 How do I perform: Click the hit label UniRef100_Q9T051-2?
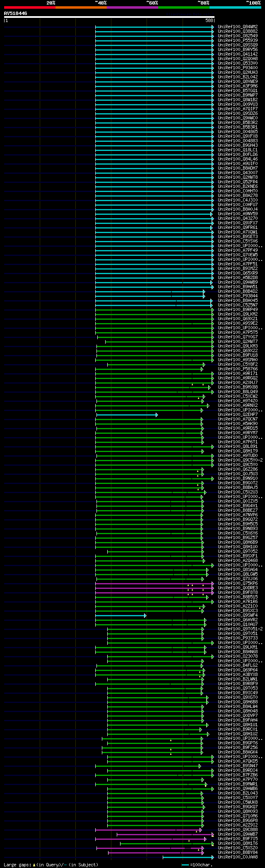pyautogui.click(x=240, y=629)
